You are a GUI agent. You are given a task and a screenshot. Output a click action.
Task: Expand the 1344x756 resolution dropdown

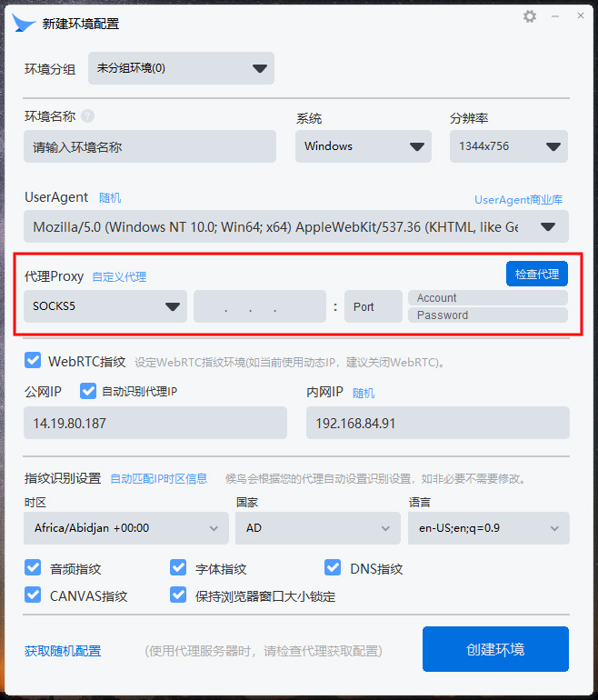509,146
